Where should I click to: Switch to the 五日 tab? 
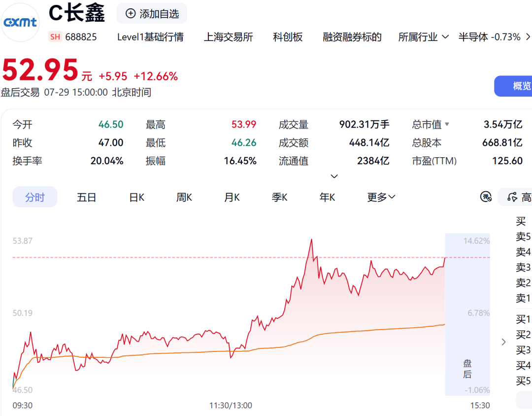87,197
